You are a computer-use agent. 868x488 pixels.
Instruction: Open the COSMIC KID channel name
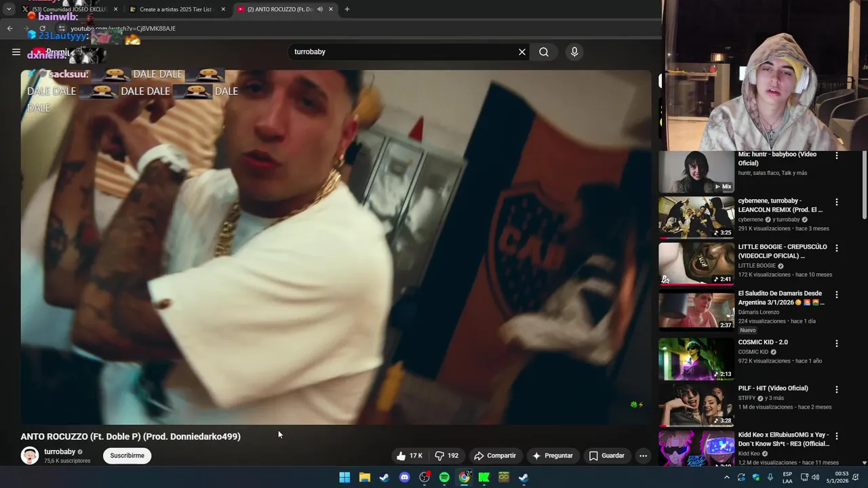[753, 352]
